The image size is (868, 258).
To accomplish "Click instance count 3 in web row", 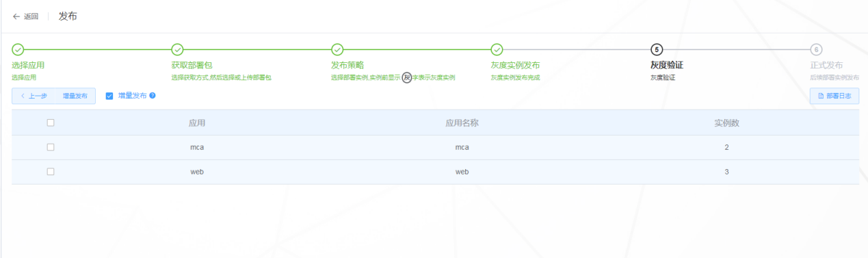I will pos(726,172).
